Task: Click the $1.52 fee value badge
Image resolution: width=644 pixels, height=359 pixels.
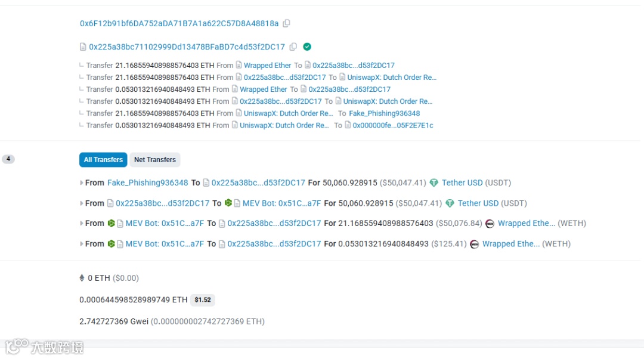Action: [x=203, y=300]
